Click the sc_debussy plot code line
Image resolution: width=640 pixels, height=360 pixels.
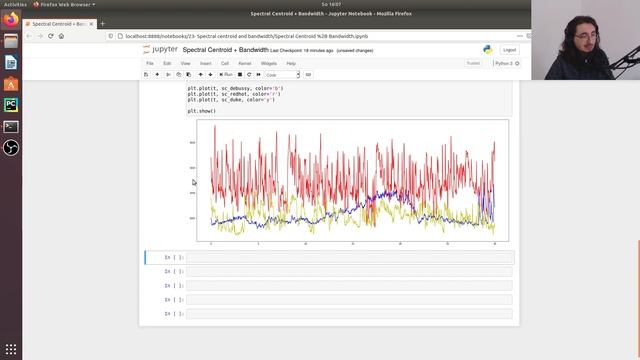tap(236, 88)
